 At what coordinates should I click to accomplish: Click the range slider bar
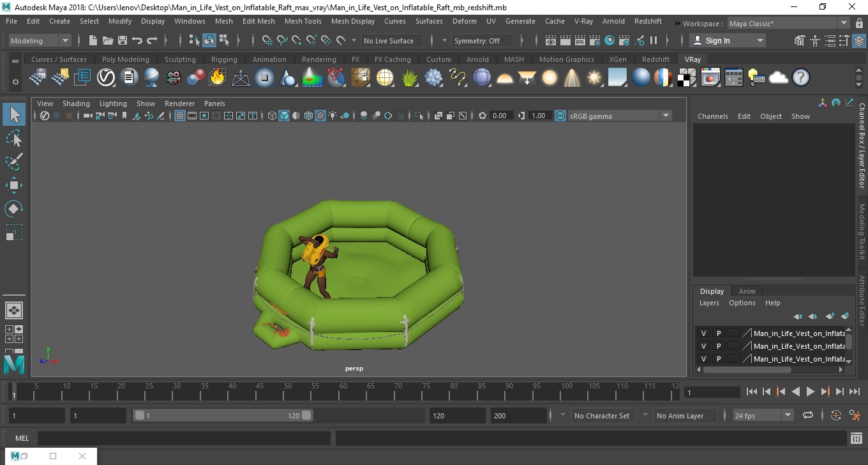pyautogui.click(x=223, y=415)
